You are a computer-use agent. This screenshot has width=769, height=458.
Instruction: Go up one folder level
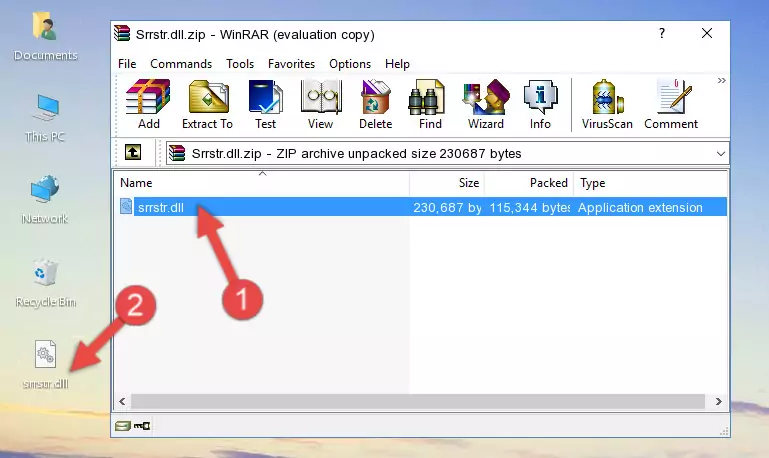pyautogui.click(x=133, y=153)
